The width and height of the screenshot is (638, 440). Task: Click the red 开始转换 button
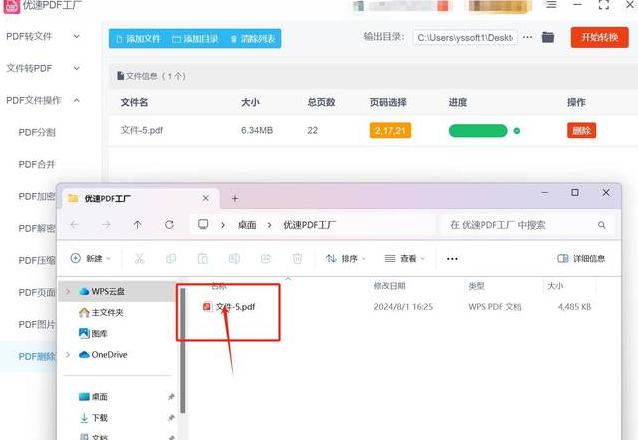pos(599,37)
